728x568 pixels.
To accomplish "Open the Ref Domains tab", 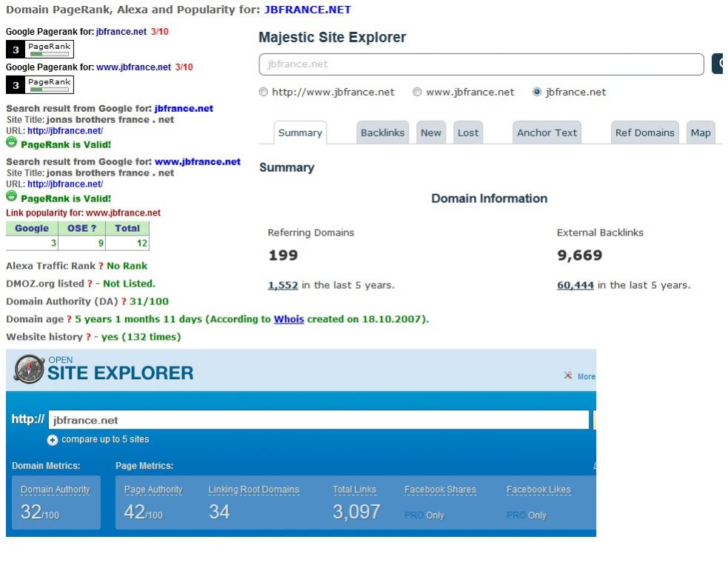I will click(645, 133).
